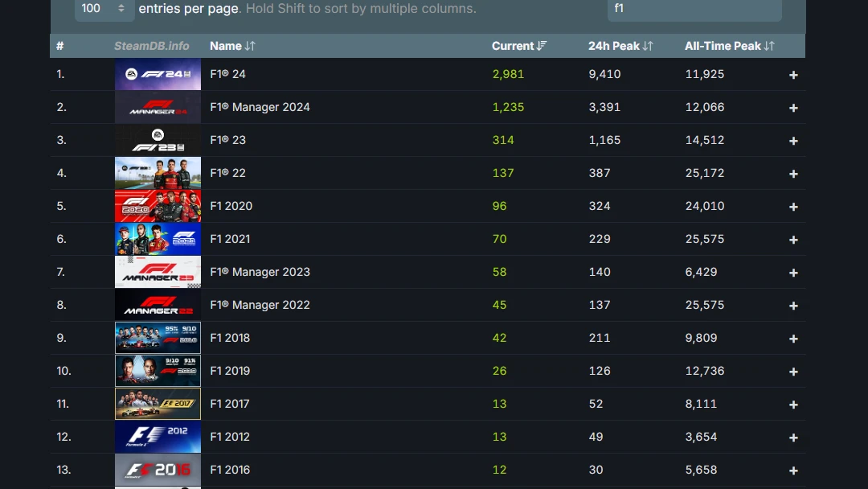Click the plus icon for F1 2012
Screen dimensions: 868x489
[x=793, y=437]
